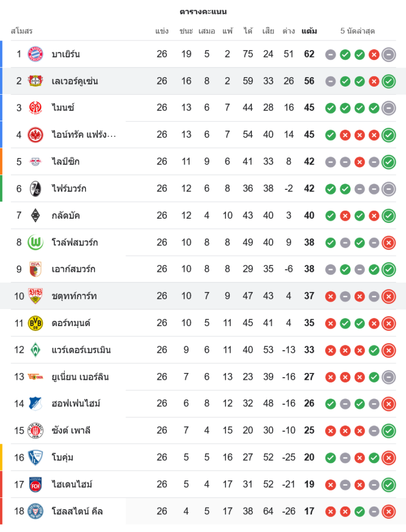Click the Bayer Leverkusen club crest
Image resolution: width=406 pixels, height=532 pixels.
point(35,81)
